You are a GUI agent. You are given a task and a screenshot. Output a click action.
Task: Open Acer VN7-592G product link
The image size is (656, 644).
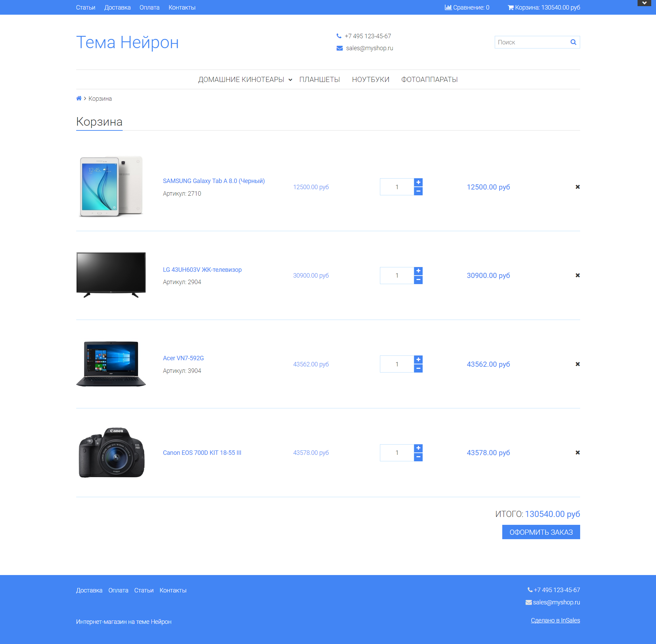(x=183, y=358)
